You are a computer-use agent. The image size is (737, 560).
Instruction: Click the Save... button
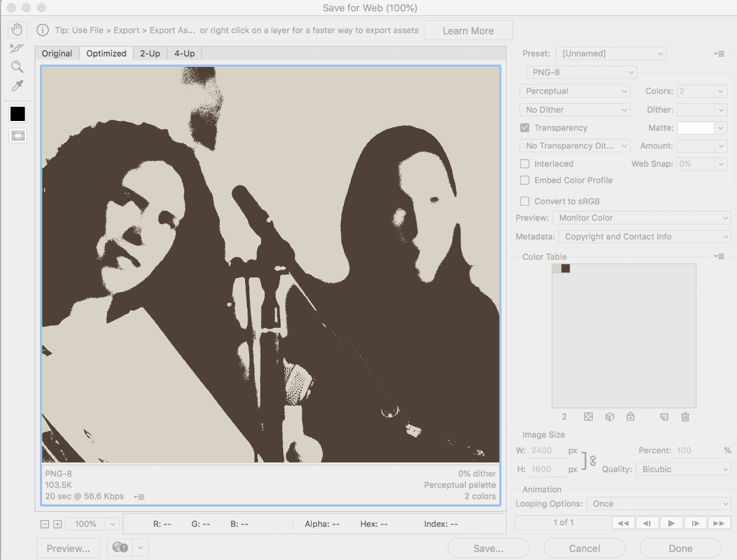[x=488, y=548]
